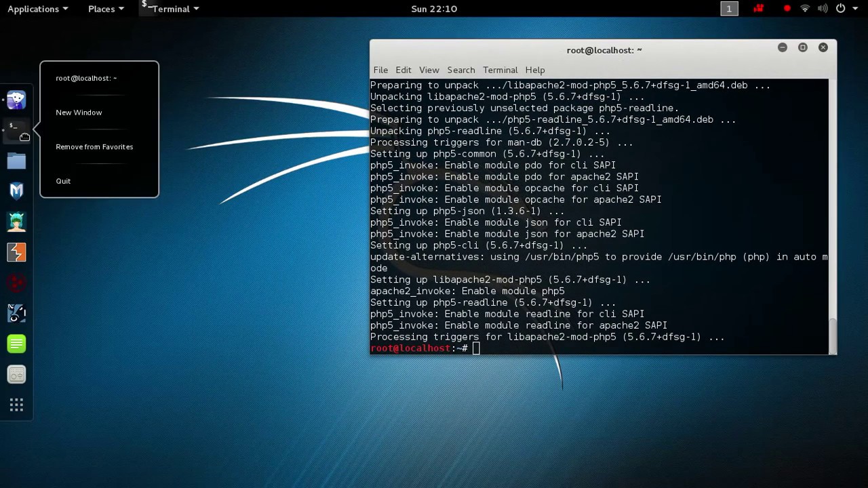Open the Wi-Fi network indicator
The height and width of the screenshot is (488, 868).
click(805, 9)
